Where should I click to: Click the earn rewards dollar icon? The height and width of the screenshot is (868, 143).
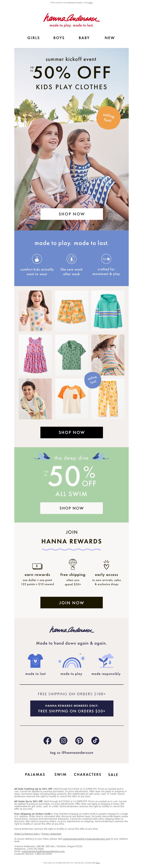pyautogui.click(x=37, y=566)
